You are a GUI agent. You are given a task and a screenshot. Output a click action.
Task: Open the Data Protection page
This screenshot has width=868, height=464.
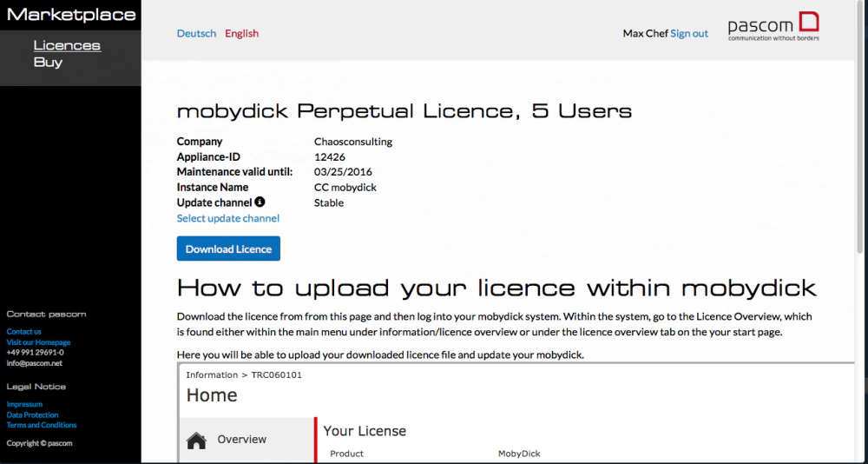click(x=33, y=415)
